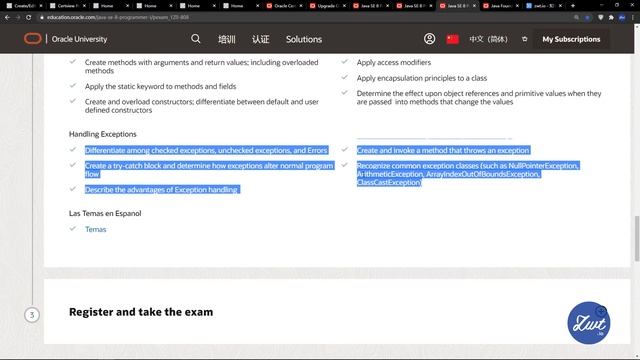This screenshot has width=640, height=360.
Task: Open the 培训 menu
Action: (227, 39)
